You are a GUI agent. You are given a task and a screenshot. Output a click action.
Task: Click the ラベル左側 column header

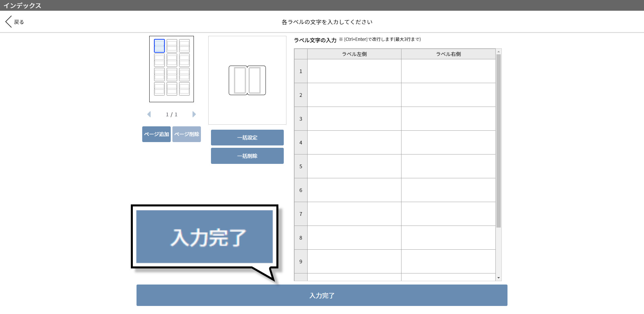click(x=354, y=54)
